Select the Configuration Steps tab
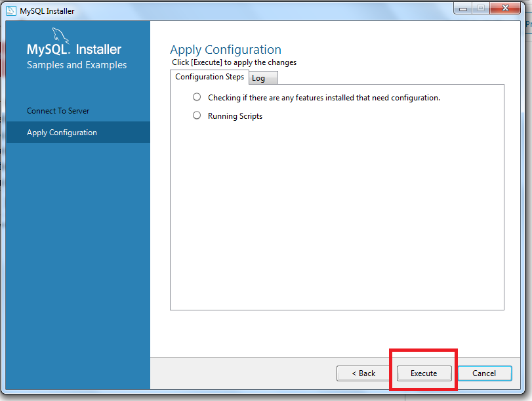 pos(209,77)
